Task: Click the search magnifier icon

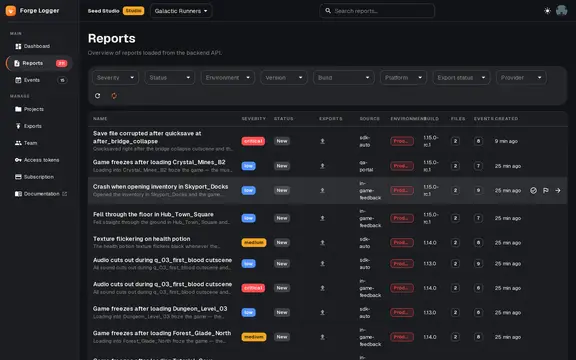Action: coord(328,11)
